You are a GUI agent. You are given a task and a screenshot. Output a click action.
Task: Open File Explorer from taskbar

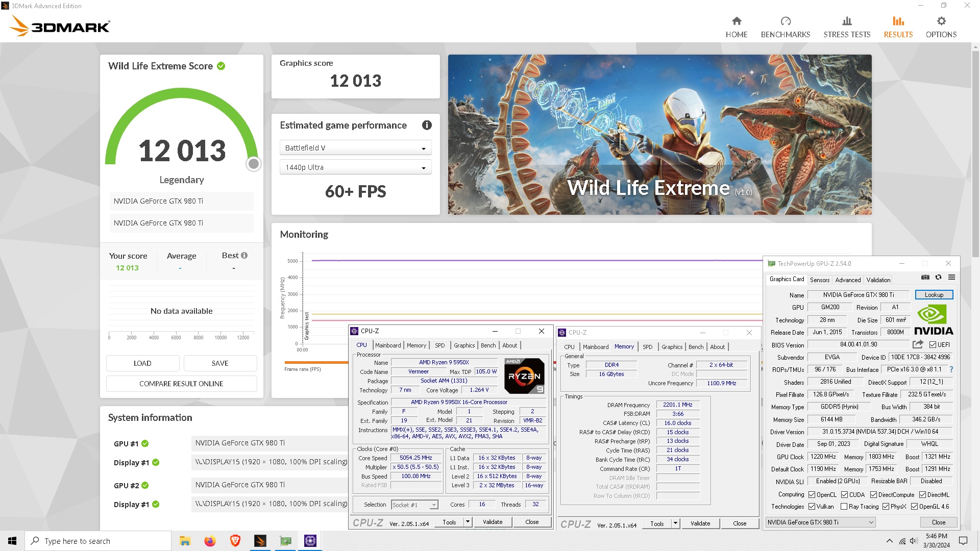185,541
